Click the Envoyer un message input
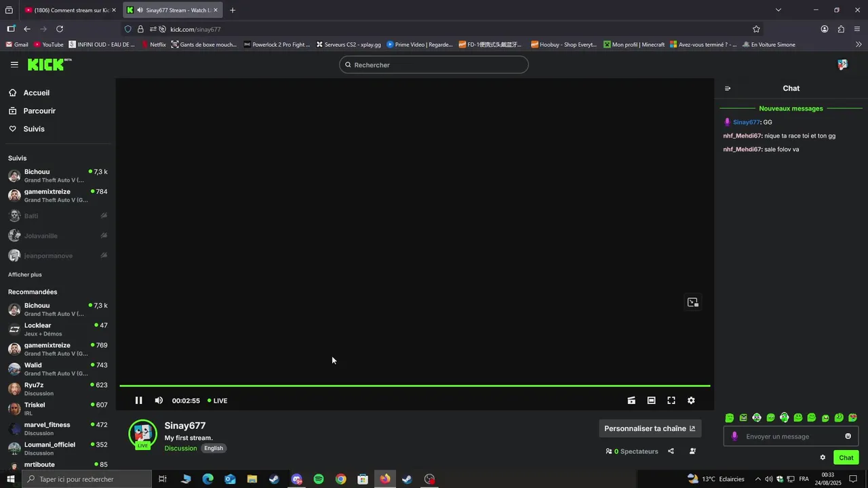Image resolution: width=868 pixels, height=488 pixels. [x=791, y=436]
